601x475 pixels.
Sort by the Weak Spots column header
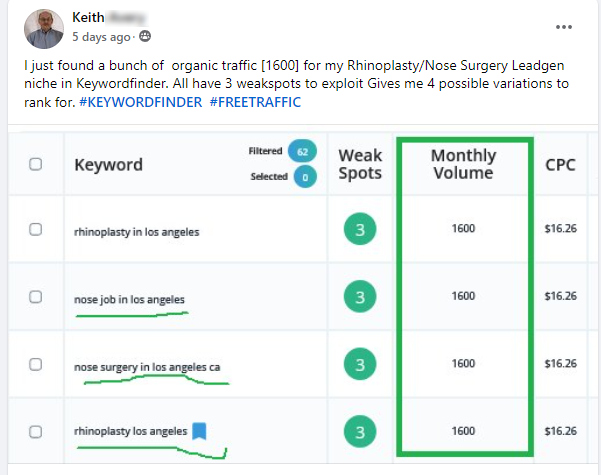(360, 164)
